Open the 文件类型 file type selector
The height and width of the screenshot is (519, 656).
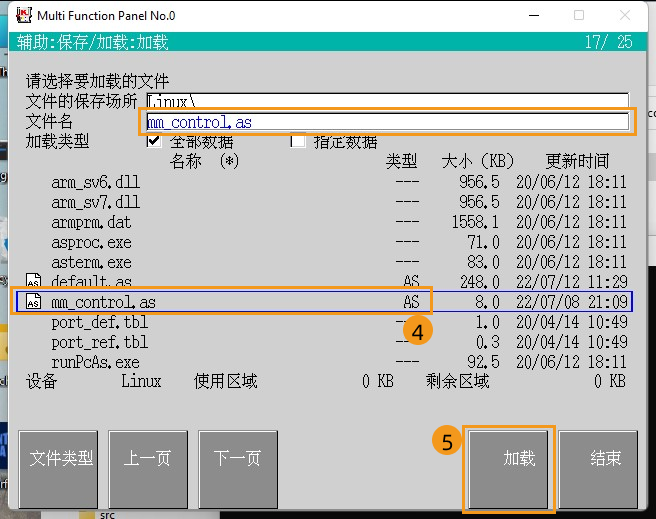pos(61,459)
